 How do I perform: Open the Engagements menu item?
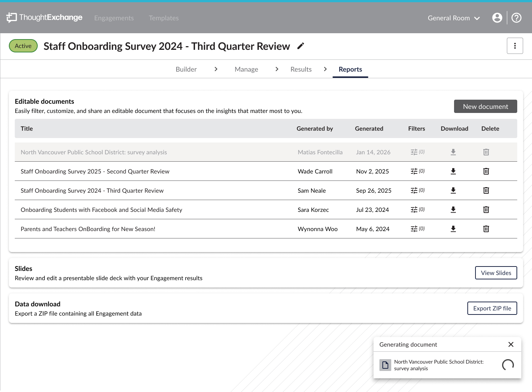[114, 18]
